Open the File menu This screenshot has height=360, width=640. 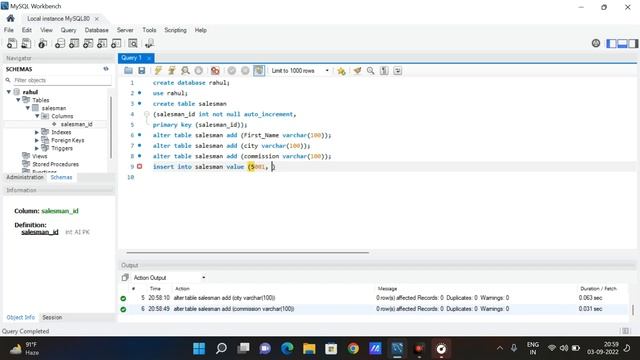click(9, 30)
